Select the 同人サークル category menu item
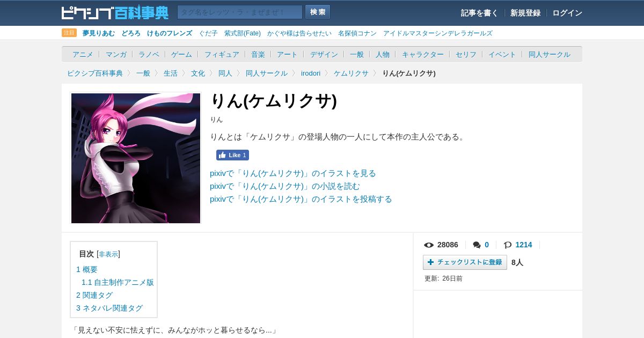The width and height of the screenshot is (644, 338). [550, 54]
